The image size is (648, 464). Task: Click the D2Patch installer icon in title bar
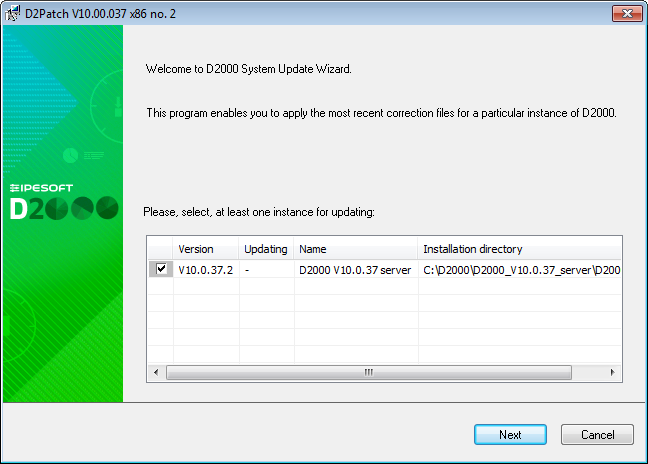pyautogui.click(x=12, y=13)
